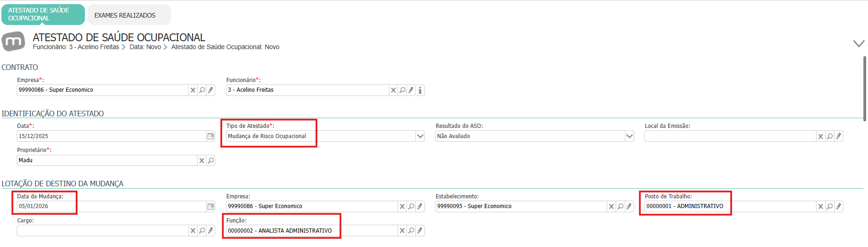Search Função lookup
This screenshot has height=247, width=868.
coord(411,231)
